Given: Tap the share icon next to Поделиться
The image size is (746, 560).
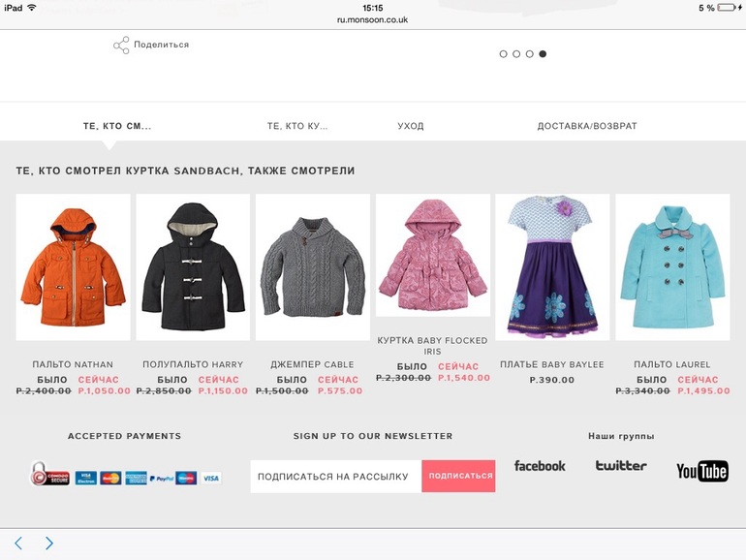Looking at the screenshot, I should (121, 46).
